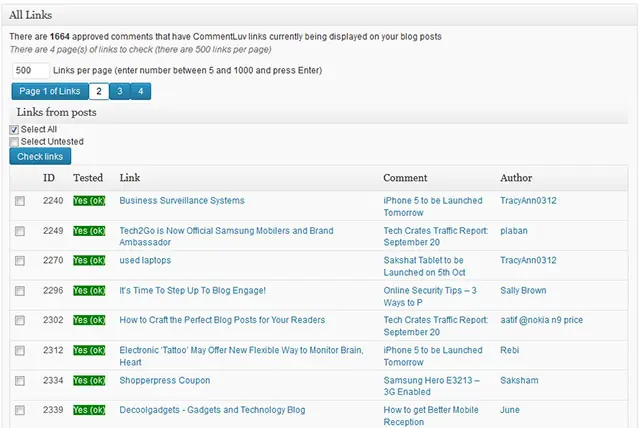Click the ID value 2296
Image resolution: width=640 pixels, height=428 pixels.
point(53,291)
